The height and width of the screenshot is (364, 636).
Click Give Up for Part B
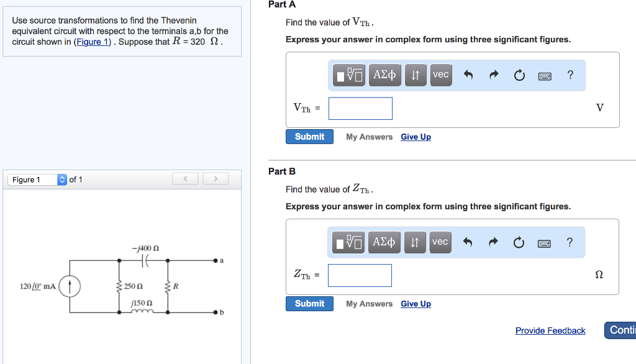(416, 303)
